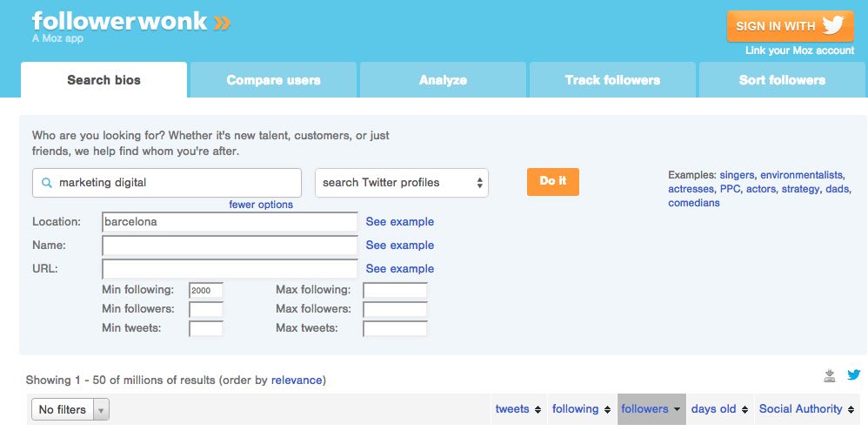Viewport: 868px width, 431px height.
Task: Click the Min followers field
Action: (x=206, y=309)
